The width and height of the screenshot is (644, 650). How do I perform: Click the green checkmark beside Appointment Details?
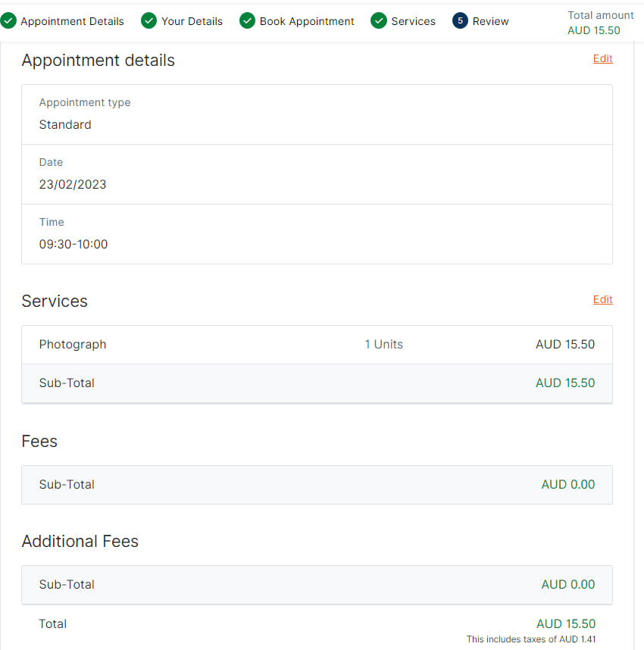[8, 21]
